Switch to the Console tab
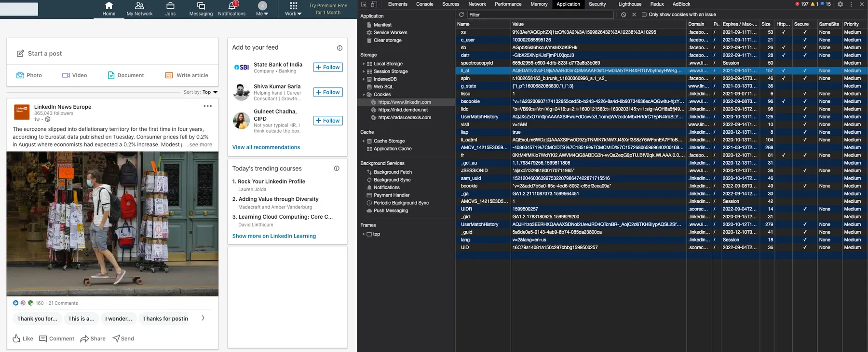This screenshot has height=352, width=868. pos(424,4)
